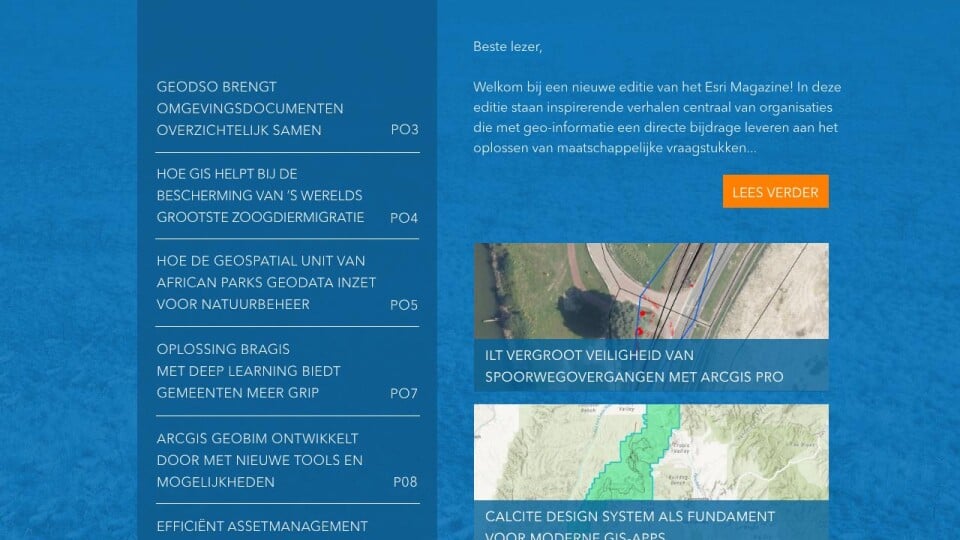The width and height of the screenshot is (960, 540).
Task: Open the Efficiënt Assetmanagement article
Action: (262, 526)
